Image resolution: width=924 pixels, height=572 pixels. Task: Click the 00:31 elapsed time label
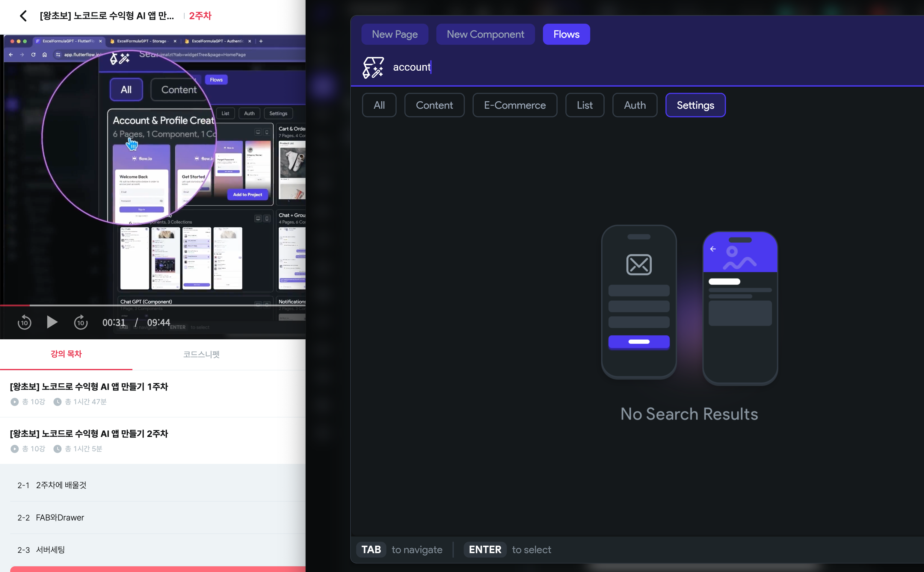coord(114,322)
